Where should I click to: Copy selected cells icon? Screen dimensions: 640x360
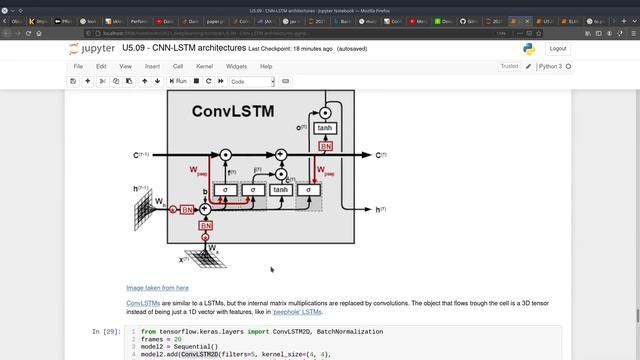click(x=116, y=81)
